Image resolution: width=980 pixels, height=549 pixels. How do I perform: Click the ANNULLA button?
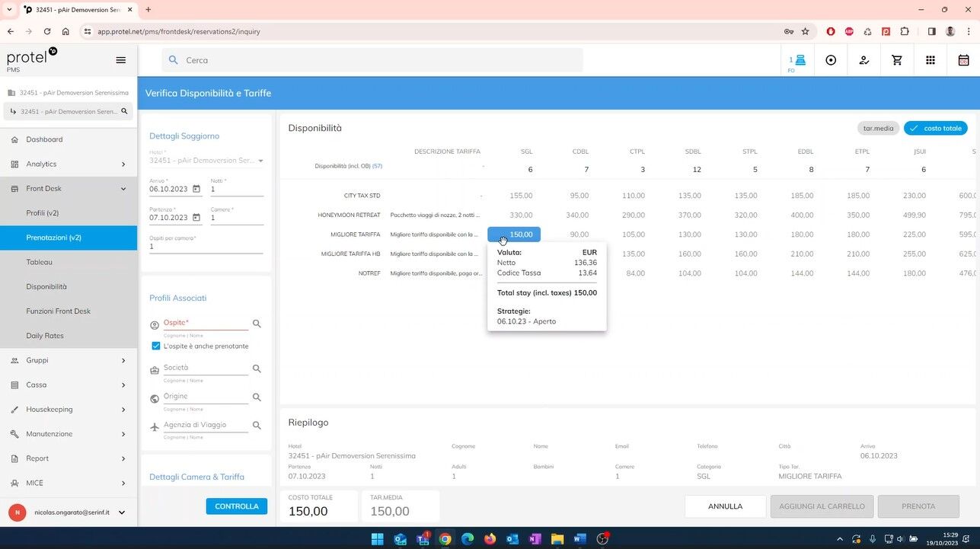point(725,506)
